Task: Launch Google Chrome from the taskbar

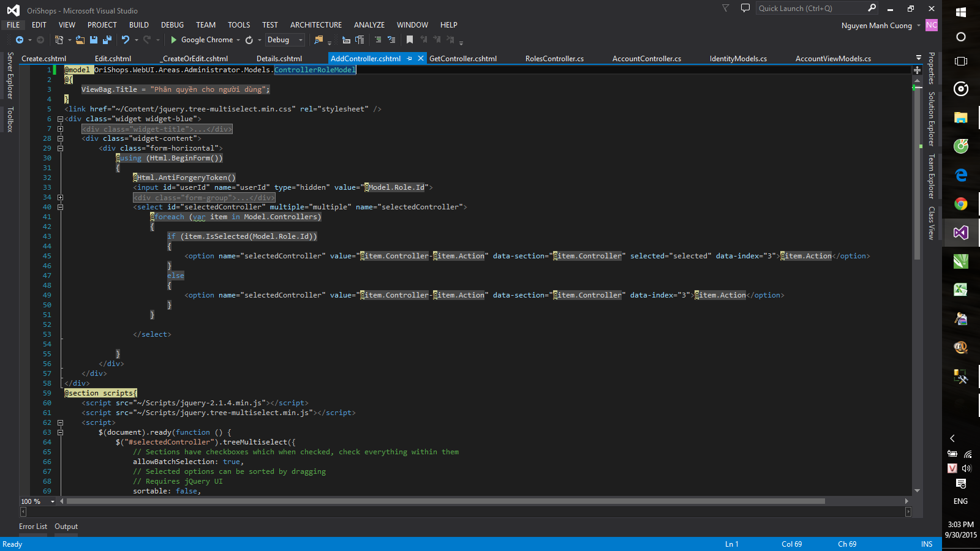Action: [x=961, y=204]
